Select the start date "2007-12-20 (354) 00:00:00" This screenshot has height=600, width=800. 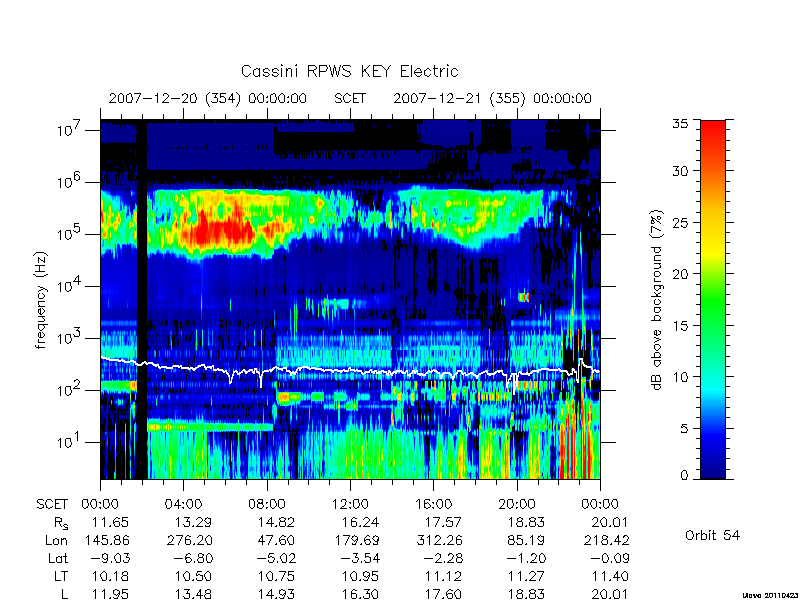click(x=208, y=98)
